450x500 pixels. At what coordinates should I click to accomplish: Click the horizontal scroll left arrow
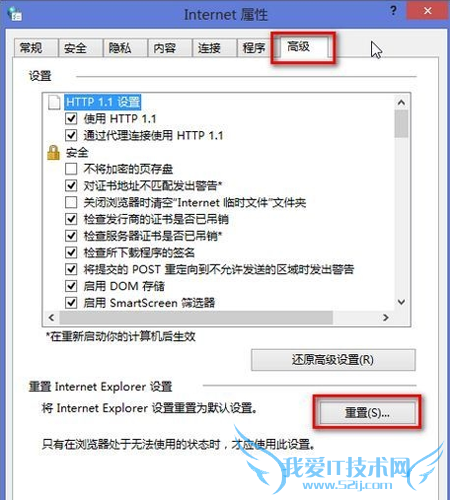51,317
